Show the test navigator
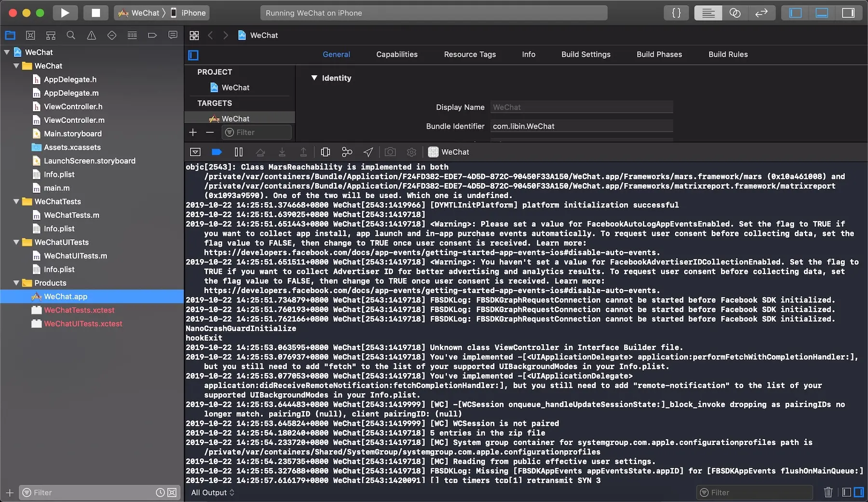This screenshot has width=868, height=502. point(112,35)
